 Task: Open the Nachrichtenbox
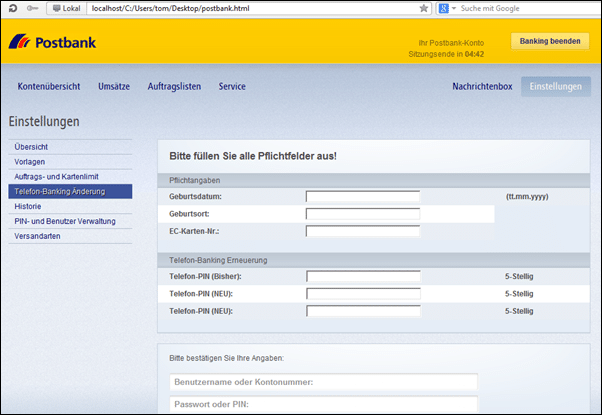[x=482, y=86]
